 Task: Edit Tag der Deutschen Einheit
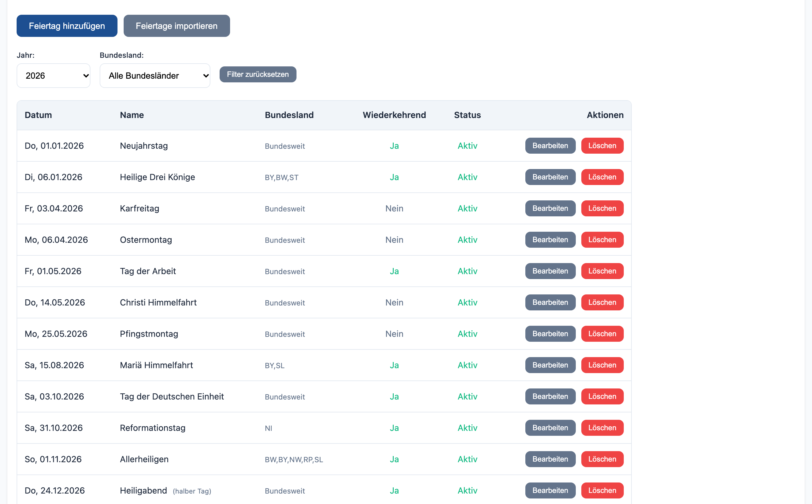pyautogui.click(x=550, y=396)
